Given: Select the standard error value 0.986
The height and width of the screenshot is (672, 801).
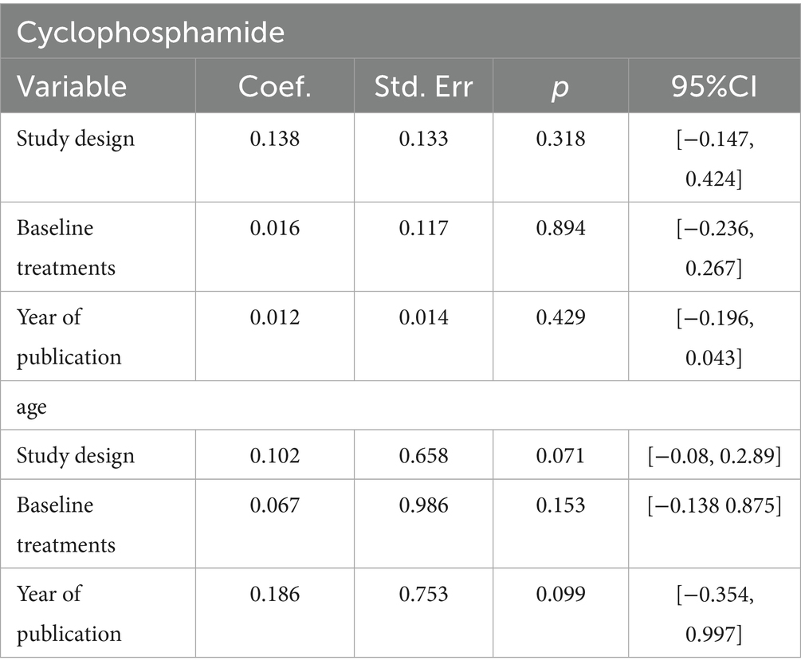Looking at the screenshot, I should (x=424, y=505).
